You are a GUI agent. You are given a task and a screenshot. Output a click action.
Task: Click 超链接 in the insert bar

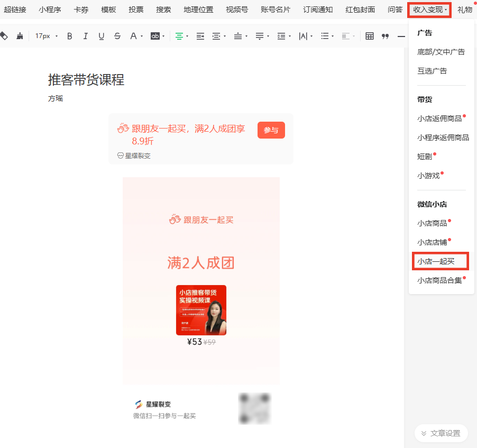[x=15, y=10]
